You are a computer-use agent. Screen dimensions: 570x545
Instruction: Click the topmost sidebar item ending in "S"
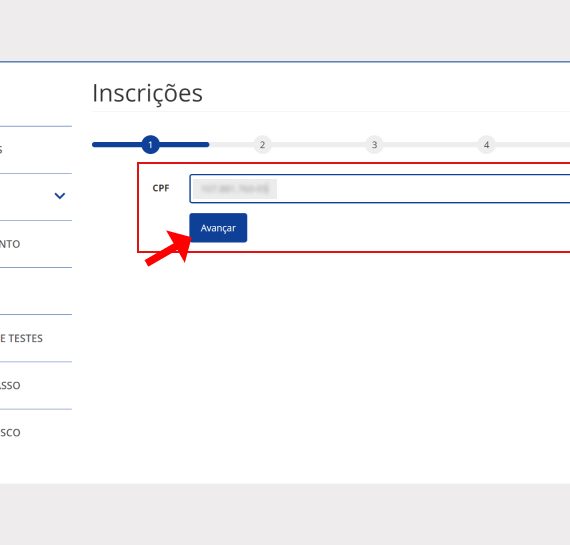point(1,150)
